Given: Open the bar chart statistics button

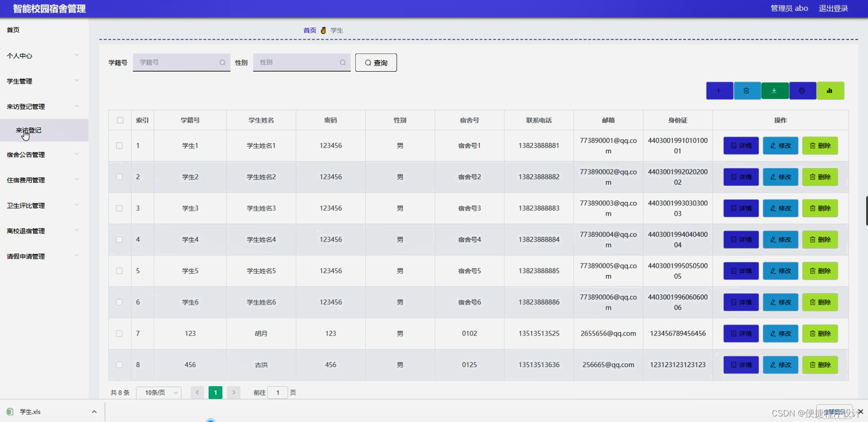Looking at the screenshot, I should (x=830, y=91).
